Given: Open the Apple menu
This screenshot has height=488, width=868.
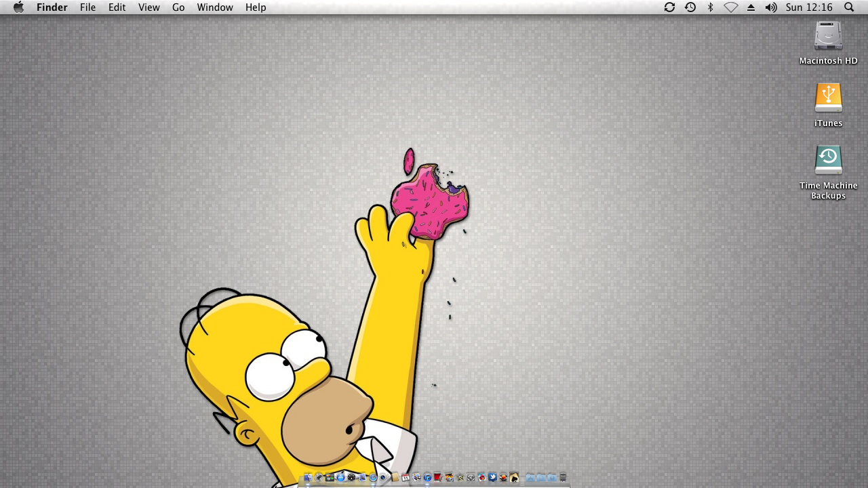Looking at the screenshot, I should click(x=18, y=7).
